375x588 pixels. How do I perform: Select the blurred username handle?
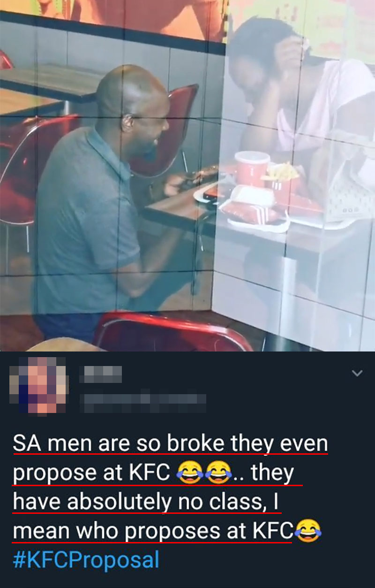click(x=142, y=403)
